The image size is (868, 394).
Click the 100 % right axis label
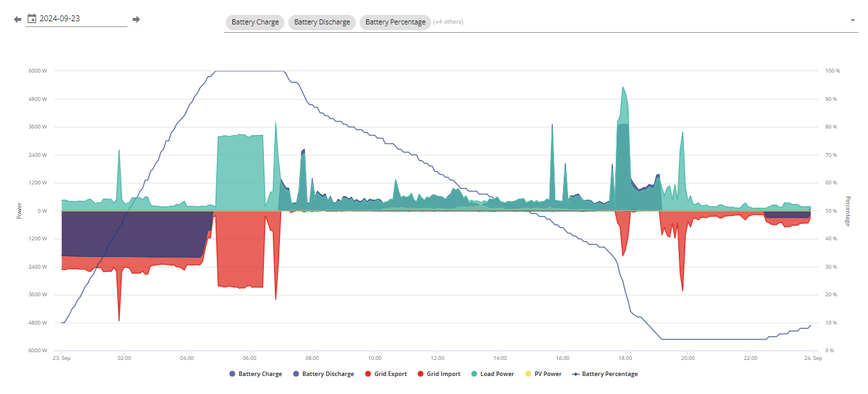[833, 71]
